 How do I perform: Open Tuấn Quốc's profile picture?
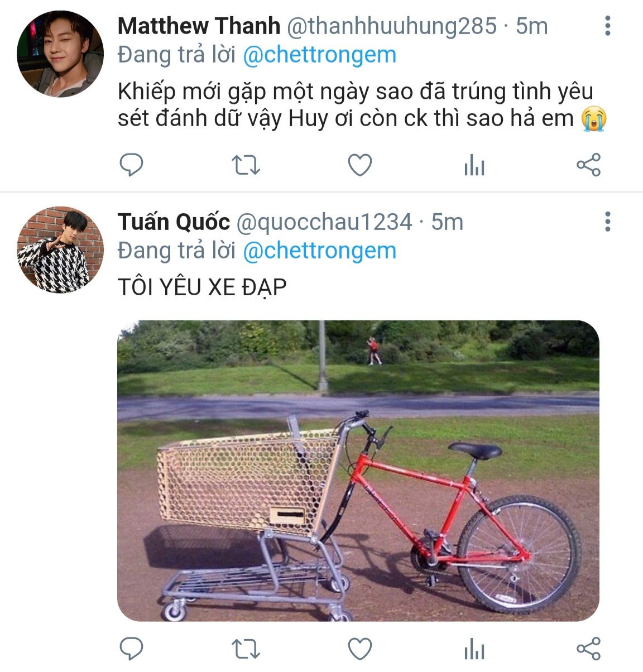pyautogui.click(x=60, y=249)
